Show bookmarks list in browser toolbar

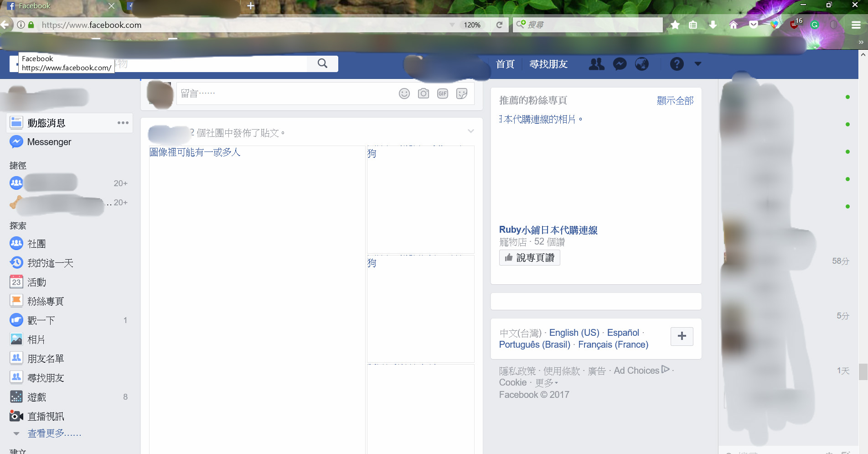coord(693,25)
